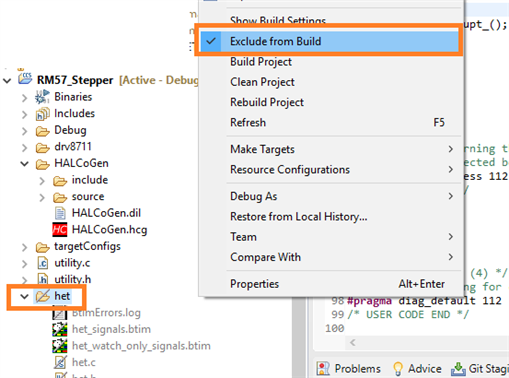The height and width of the screenshot is (378, 509).
Task: Click the het_signals.btim file icon
Action: click(x=60, y=329)
